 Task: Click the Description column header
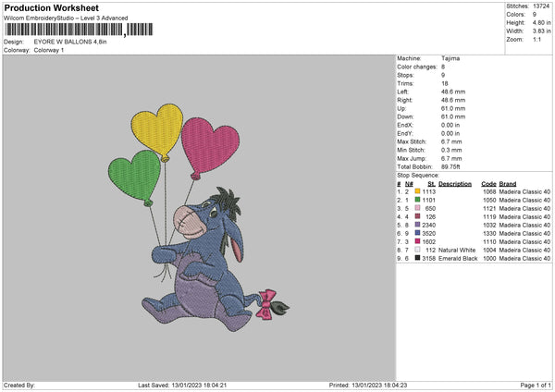(455, 183)
